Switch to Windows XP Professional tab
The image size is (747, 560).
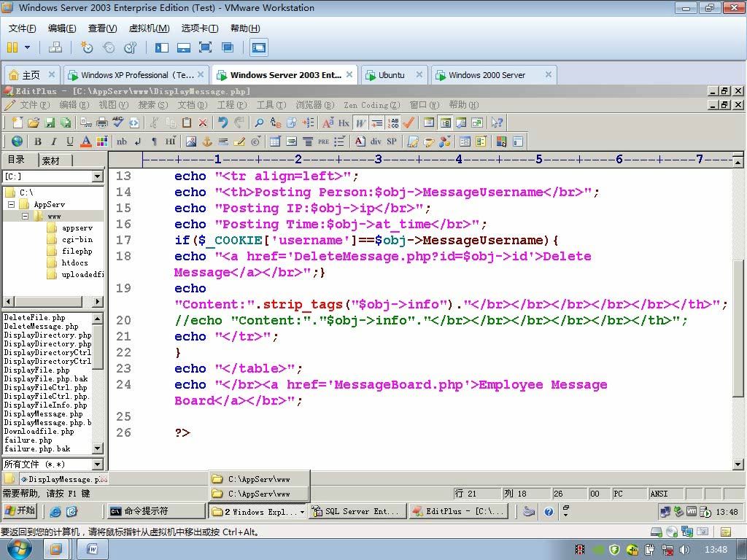[x=136, y=75]
